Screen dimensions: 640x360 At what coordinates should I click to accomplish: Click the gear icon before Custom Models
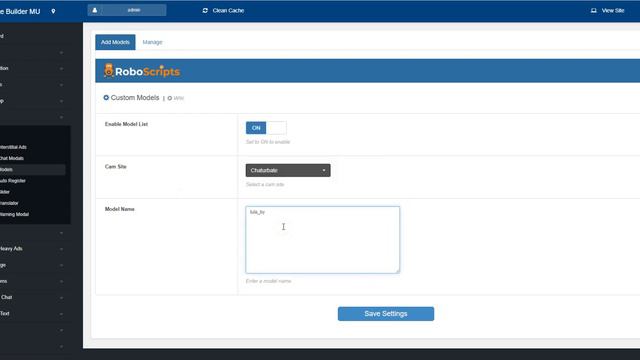click(x=106, y=98)
